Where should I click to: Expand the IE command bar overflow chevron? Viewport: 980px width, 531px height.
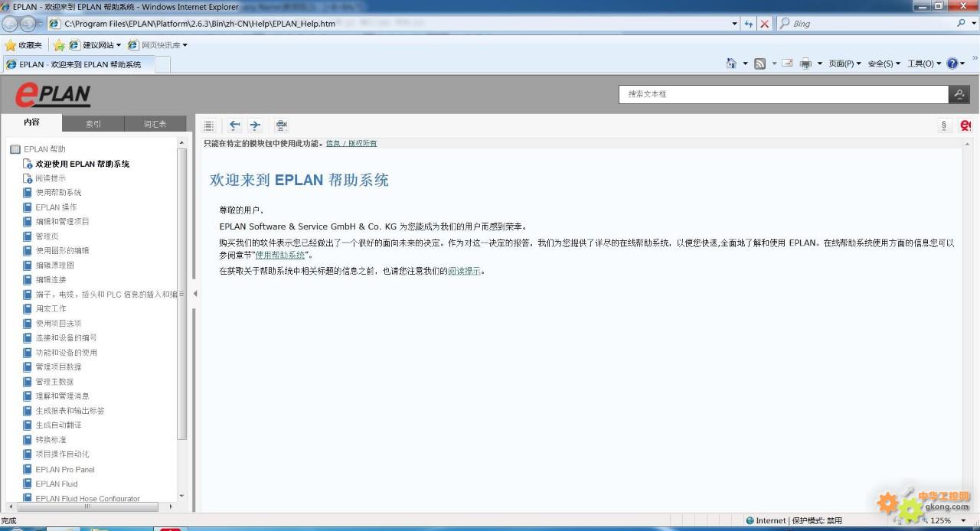point(975,59)
